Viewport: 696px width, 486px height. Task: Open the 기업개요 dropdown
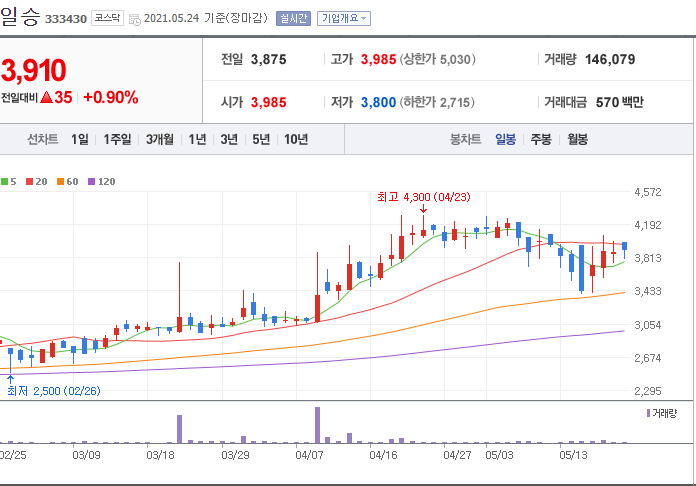click(344, 18)
